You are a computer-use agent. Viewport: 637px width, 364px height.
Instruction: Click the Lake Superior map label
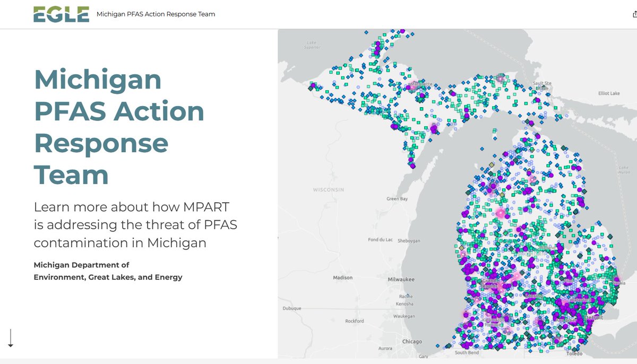(x=312, y=45)
